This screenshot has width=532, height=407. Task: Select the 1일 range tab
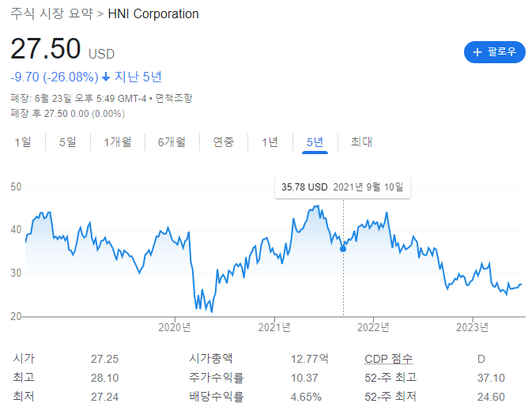point(23,141)
